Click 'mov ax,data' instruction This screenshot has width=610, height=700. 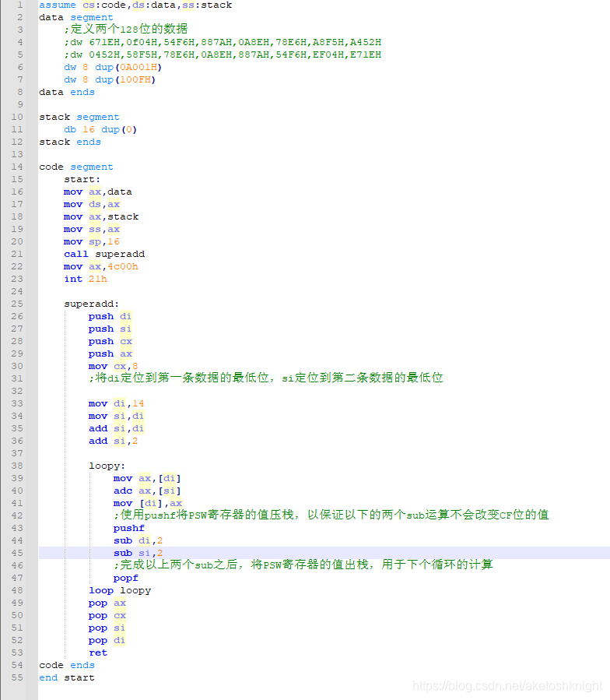(x=98, y=192)
